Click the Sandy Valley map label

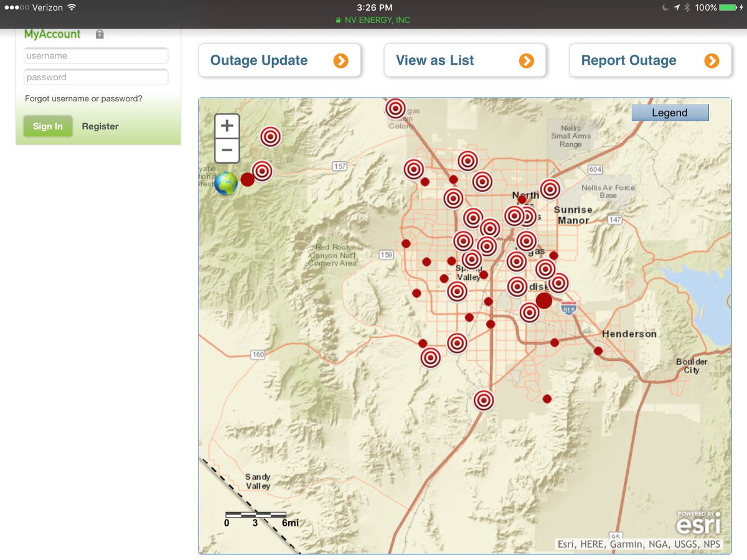coord(258,482)
